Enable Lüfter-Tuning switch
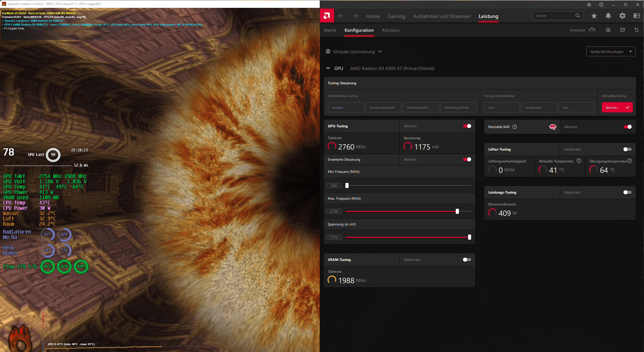Screen dimensions: 644x352 [628, 149]
